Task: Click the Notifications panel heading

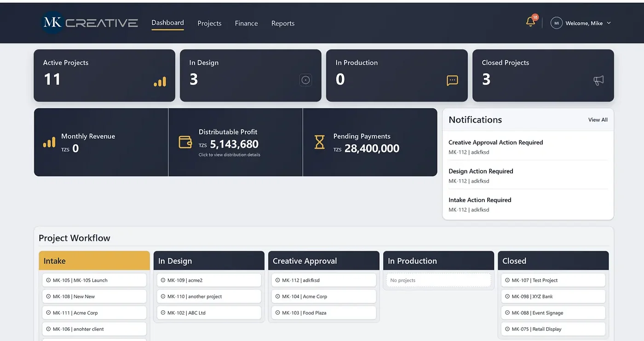Action: [x=475, y=120]
